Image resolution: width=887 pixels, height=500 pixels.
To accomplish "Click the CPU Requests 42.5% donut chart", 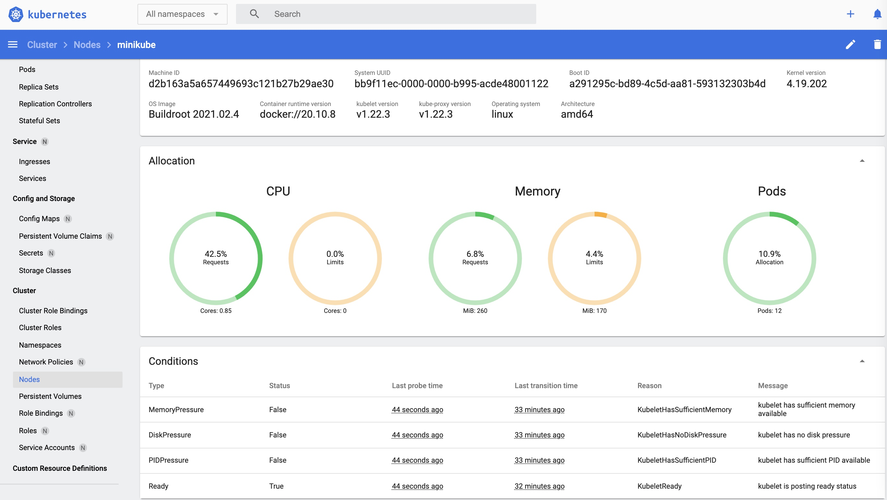I will (216, 258).
